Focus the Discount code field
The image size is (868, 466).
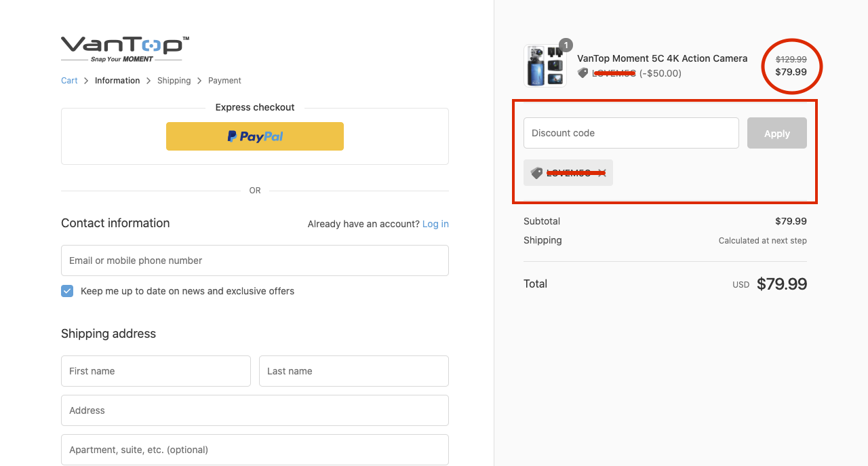tap(631, 133)
